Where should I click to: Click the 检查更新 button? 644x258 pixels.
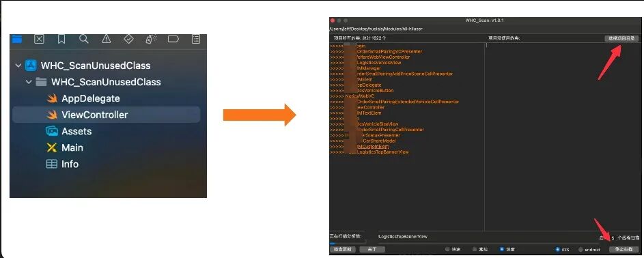pyautogui.click(x=343, y=249)
